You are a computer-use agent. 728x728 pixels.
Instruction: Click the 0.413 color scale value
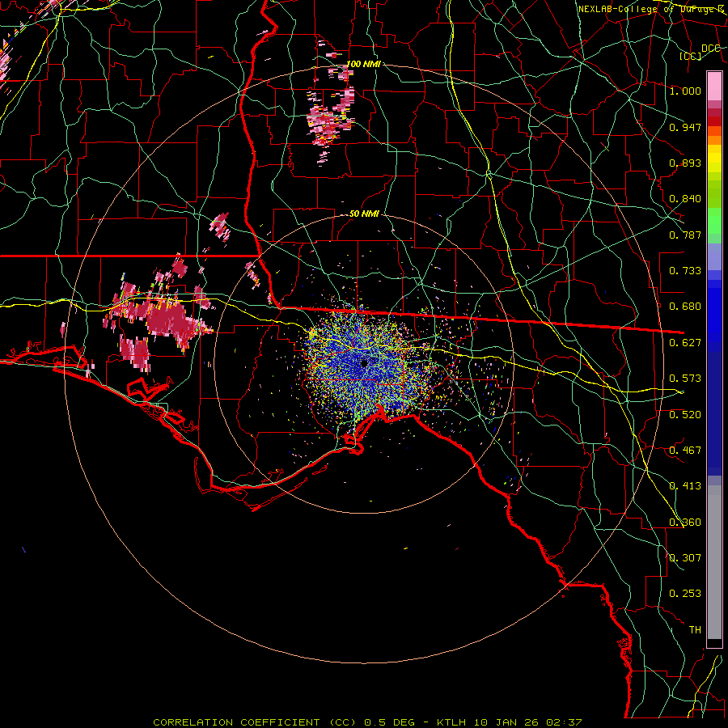point(685,486)
